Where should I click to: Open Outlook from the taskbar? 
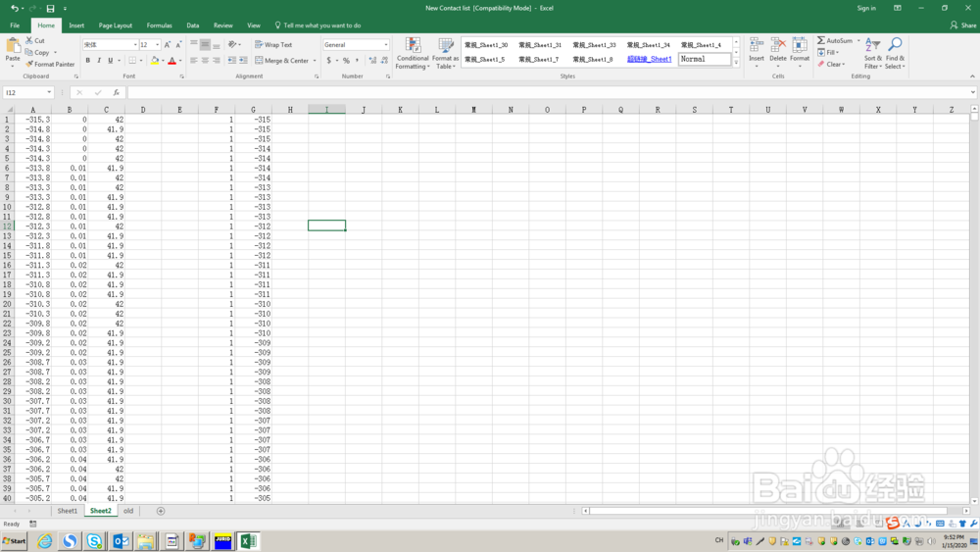tap(121, 541)
